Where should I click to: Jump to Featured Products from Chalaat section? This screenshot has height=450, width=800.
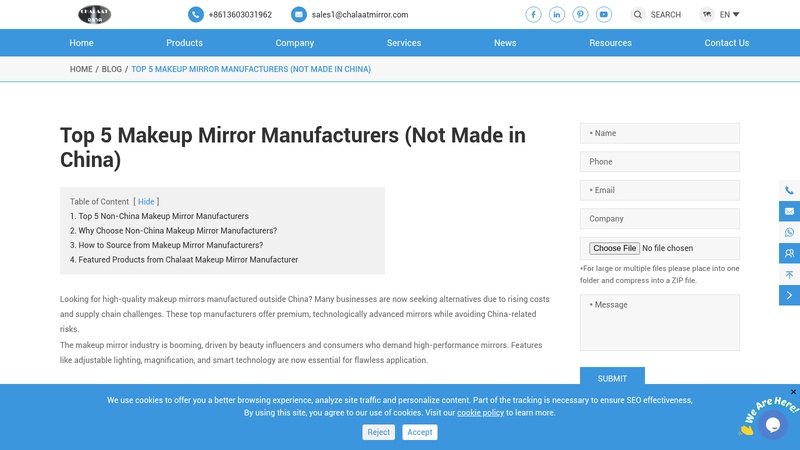pos(184,260)
